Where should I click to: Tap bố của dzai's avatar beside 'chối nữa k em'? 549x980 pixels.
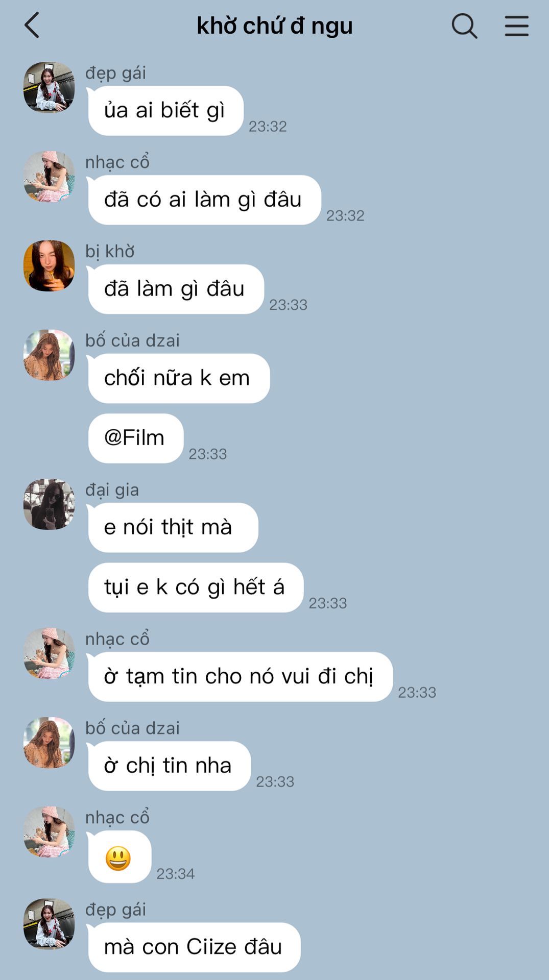tap(49, 355)
